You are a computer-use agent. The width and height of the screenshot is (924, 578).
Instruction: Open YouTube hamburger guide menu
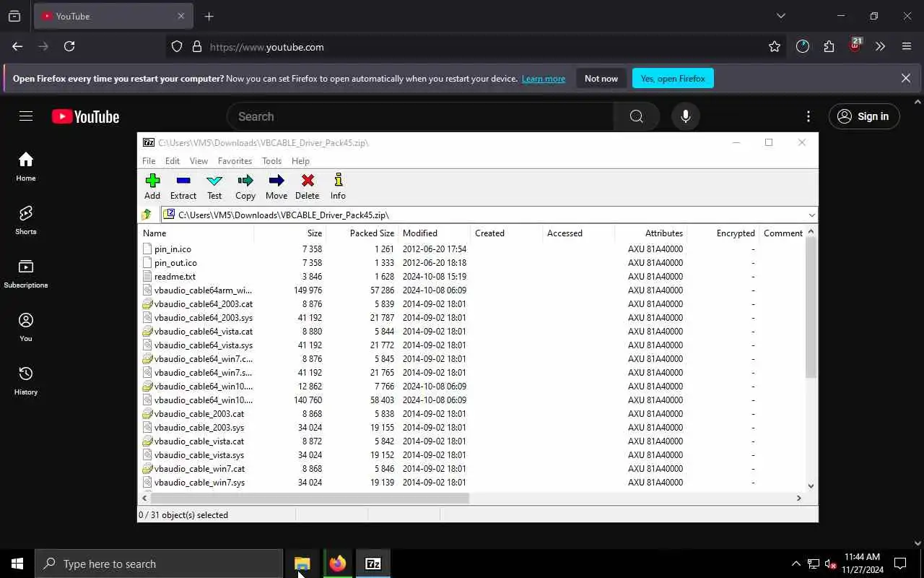26,116
